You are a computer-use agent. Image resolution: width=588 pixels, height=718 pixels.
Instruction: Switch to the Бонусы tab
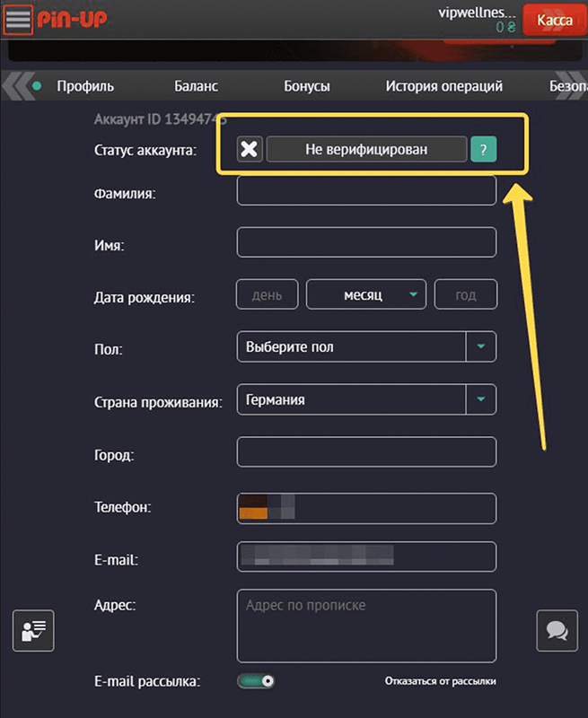(x=307, y=86)
